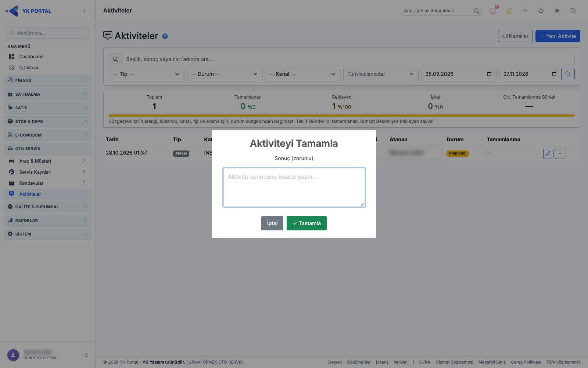Open the Kanal filter dropdown
This screenshot has width=588, height=368.
[302, 74]
